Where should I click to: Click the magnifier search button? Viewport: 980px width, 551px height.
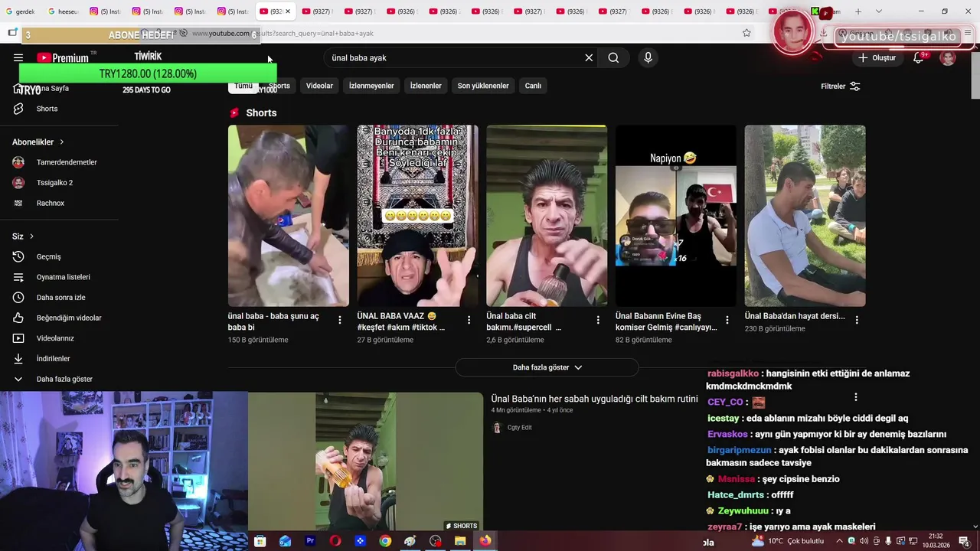(x=613, y=57)
